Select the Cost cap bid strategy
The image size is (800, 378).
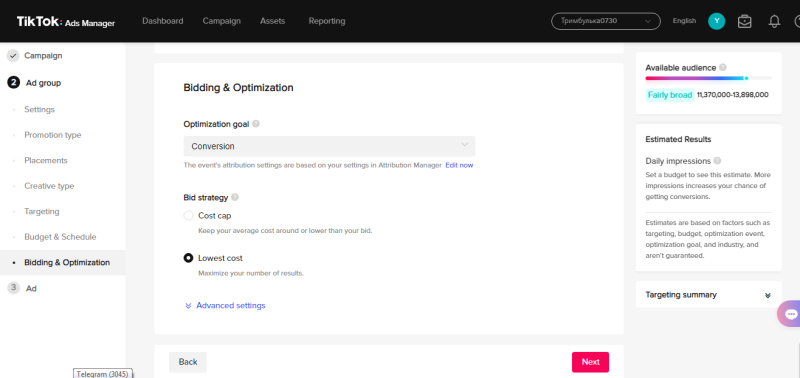click(188, 215)
